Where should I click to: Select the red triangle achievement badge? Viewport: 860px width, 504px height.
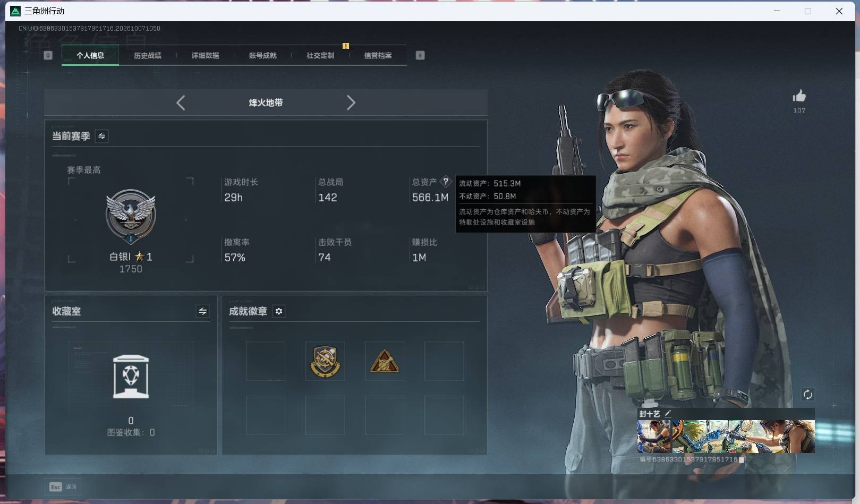pos(385,361)
